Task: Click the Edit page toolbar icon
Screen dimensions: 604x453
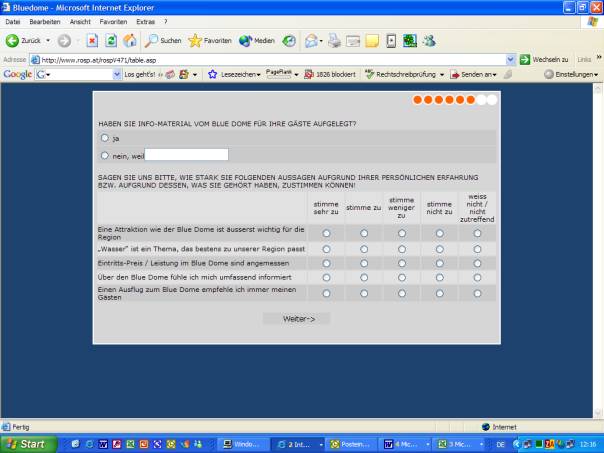Action: click(x=352, y=40)
